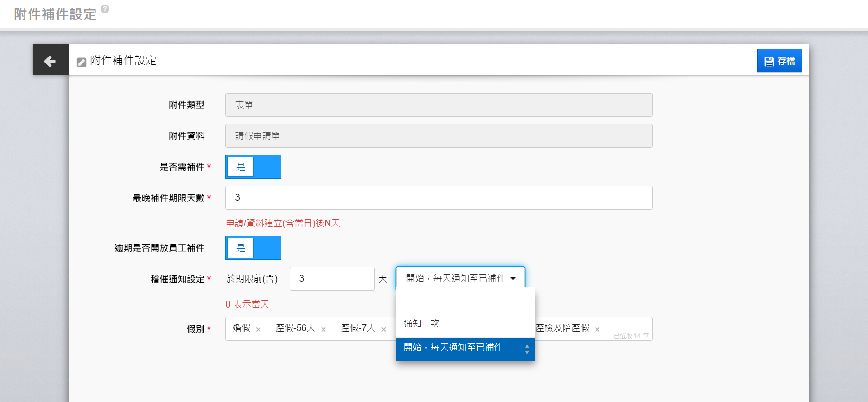
Task: Click the edit pencil icon beside the title
Action: click(x=82, y=62)
